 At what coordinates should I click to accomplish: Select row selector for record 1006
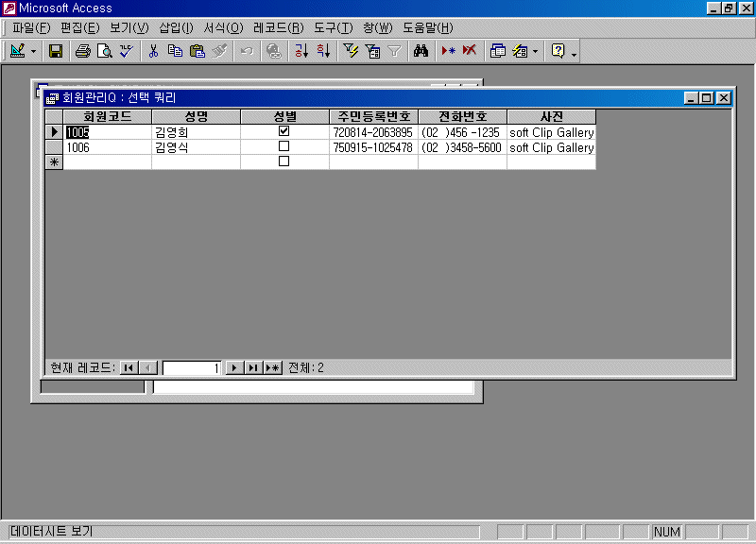click(x=54, y=147)
